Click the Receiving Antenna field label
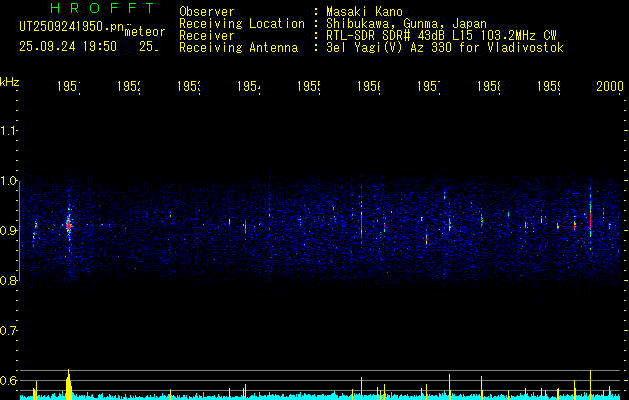 pyautogui.click(x=238, y=47)
